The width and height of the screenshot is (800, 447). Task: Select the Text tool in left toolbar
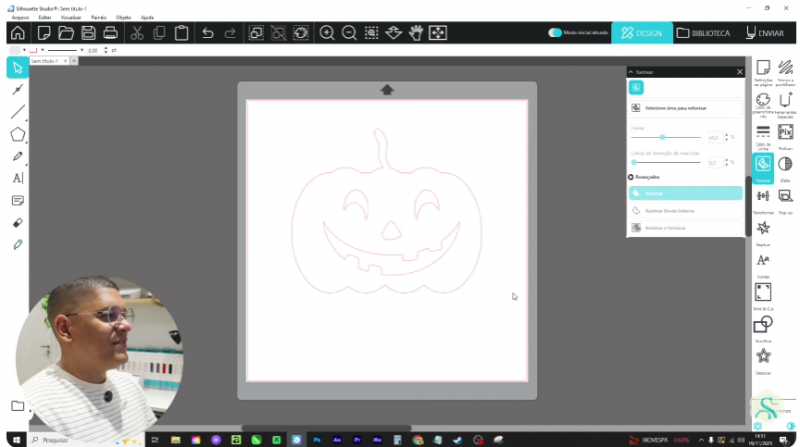(17, 178)
